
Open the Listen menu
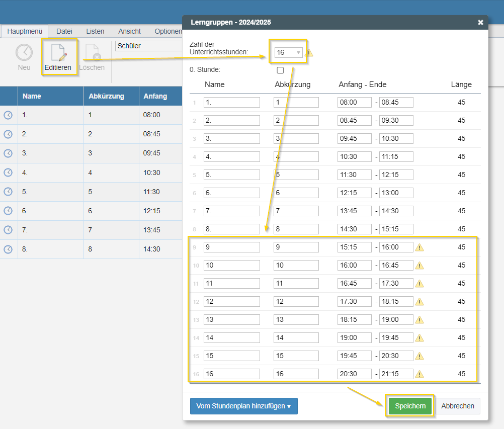[95, 31]
